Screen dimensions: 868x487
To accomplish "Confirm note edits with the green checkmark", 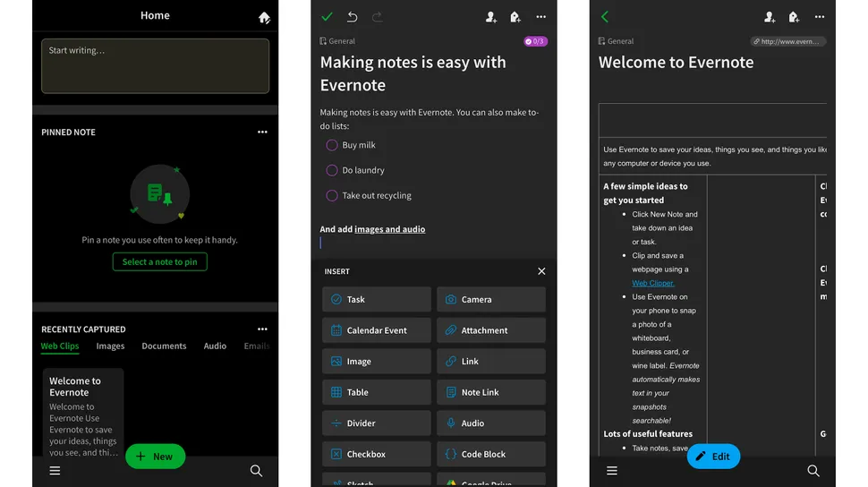I will pyautogui.click(x=328, y=17).
